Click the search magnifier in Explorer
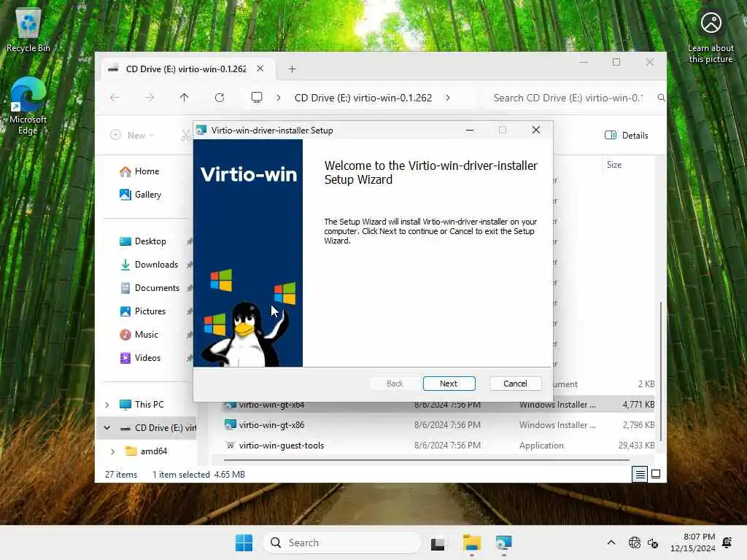The height and width of the screenshot is (560, 747). [x=661, y=98]
